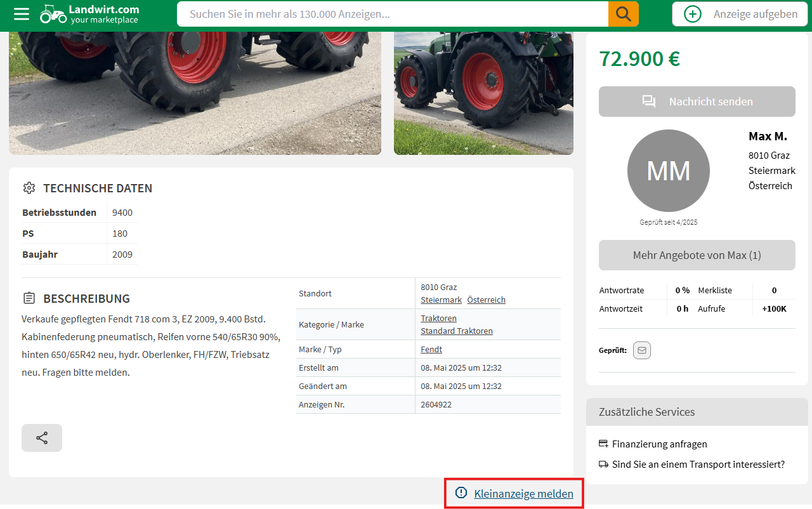
Task: Click the orange search magnifier button
Action: pos(623,14)
